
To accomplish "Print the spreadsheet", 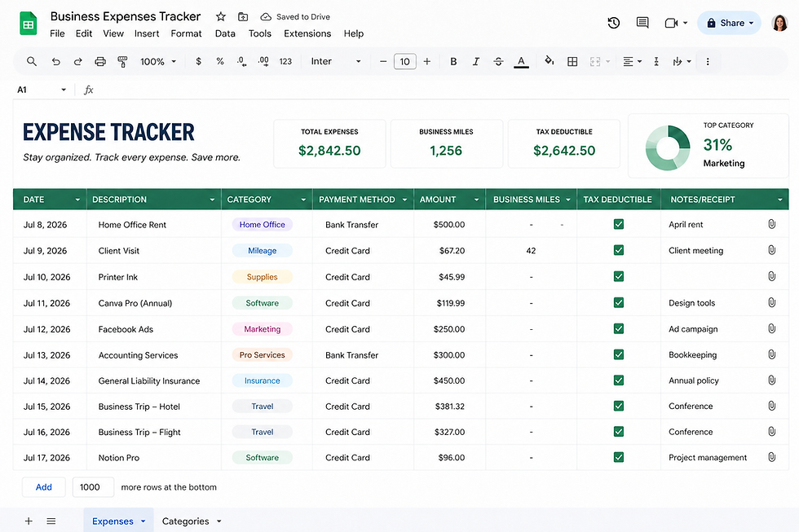I will [100, 62].
